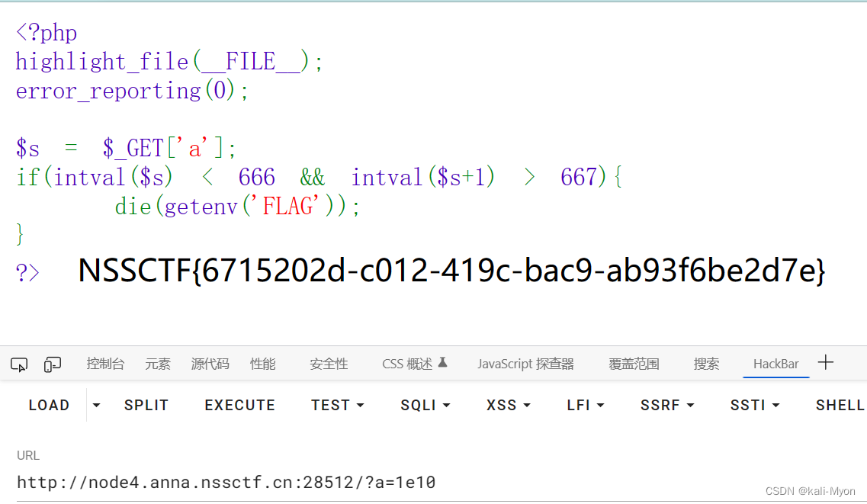Click the error_reporting(0) code line
Image resolution: width=867 pixels, height=504 pixels.
coord(132,91)
